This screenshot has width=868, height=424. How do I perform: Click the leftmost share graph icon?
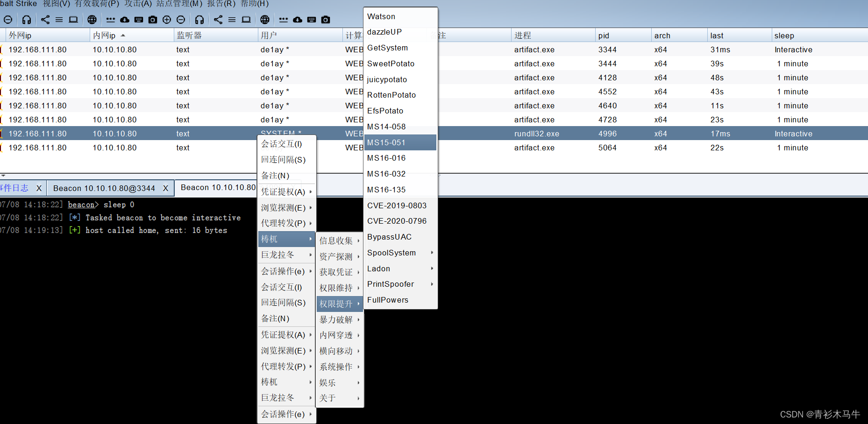tap(45, 20)
